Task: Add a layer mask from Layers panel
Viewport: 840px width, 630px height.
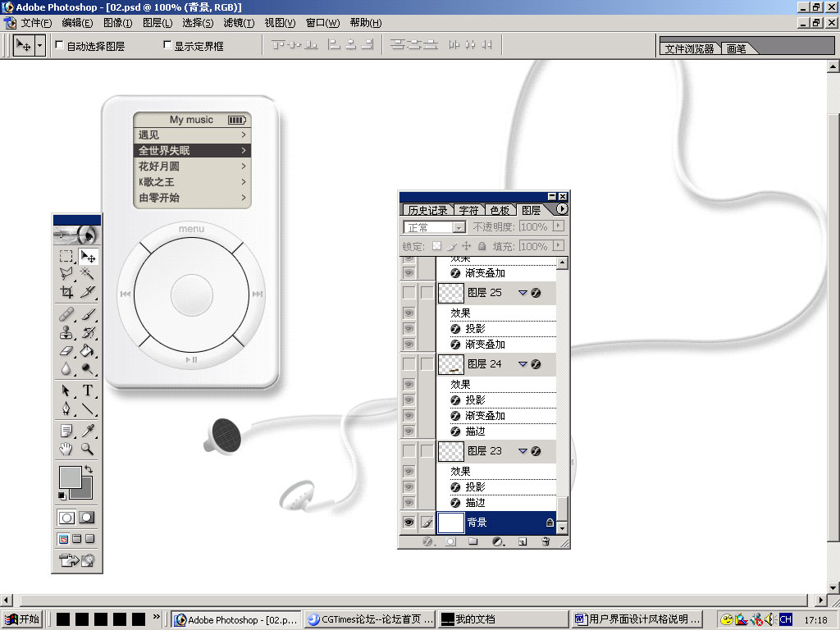Action: pyautogui.click(x=450, y=541)
